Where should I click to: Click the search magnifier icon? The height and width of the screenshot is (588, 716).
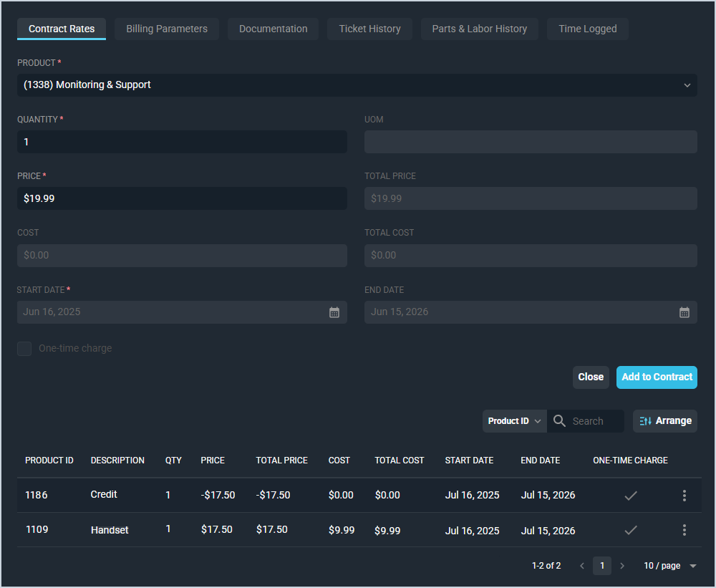click(x=560, y=421)
